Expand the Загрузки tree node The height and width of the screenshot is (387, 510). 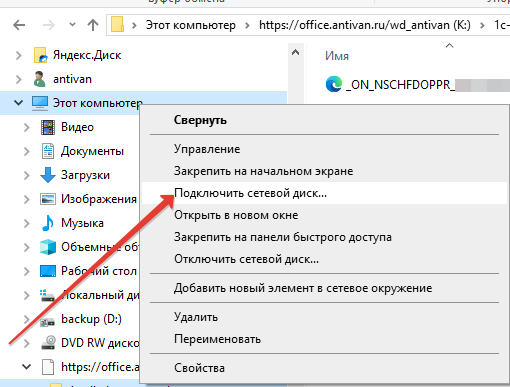click(x=27, y=175)
